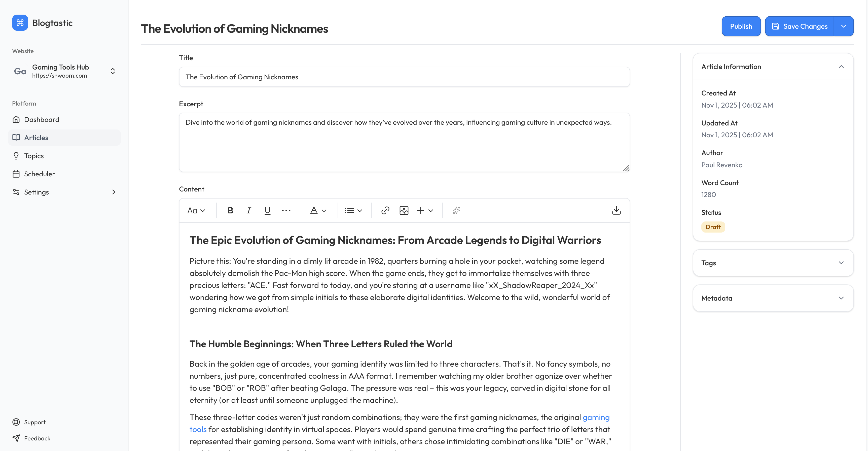
Task: Open the list style dropdown
Action: tap(353, 210)
